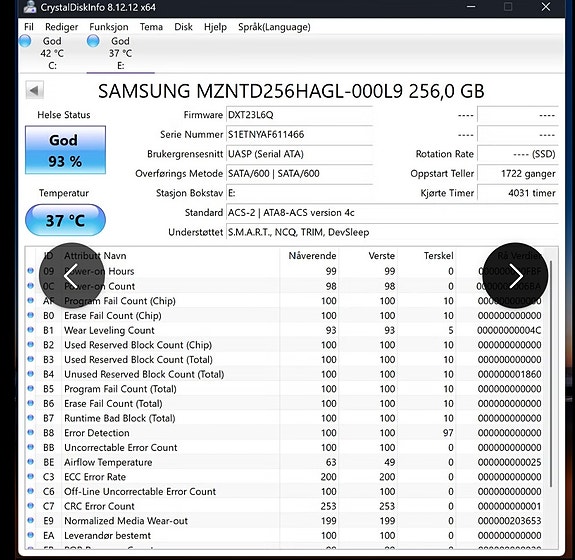Go to previous image with left chevron overlay
Image resolution: width=575 pixels, height=560 pixels.
click(x=72, y=275)
